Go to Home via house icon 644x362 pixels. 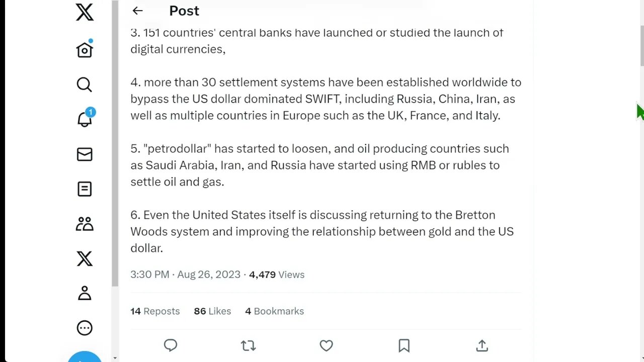(85, 49)
